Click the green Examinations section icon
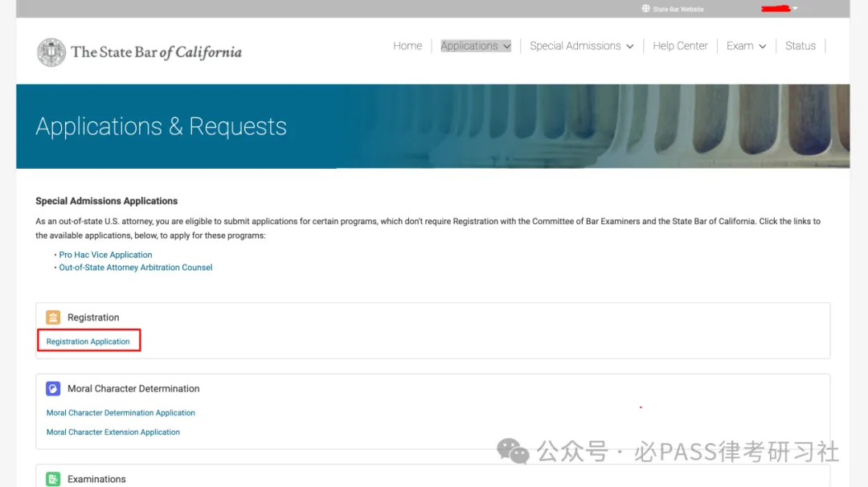The height and width of the screenshot is (487, 868). [53, 479]
